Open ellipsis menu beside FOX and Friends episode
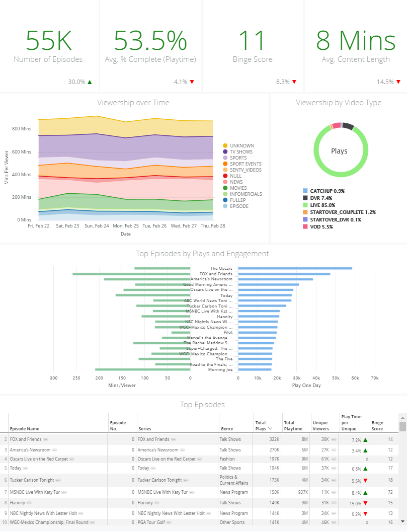Image resolution: width=408 pixels, height=532 pixels. tap(45, 439)
